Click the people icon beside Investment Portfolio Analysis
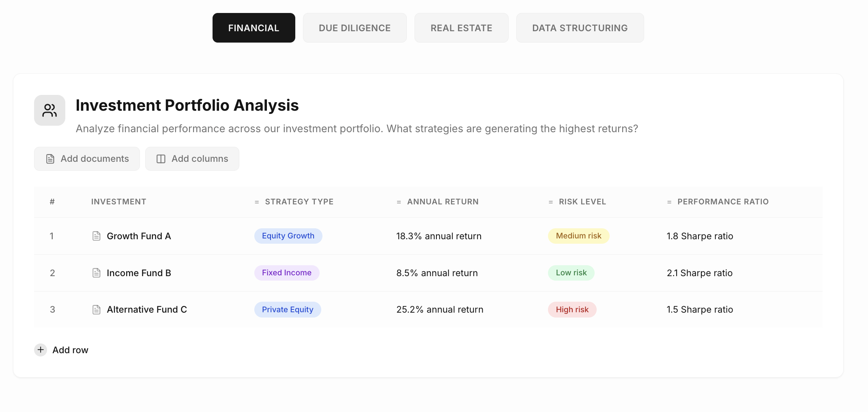868x412 pixels. click(49, 110)
